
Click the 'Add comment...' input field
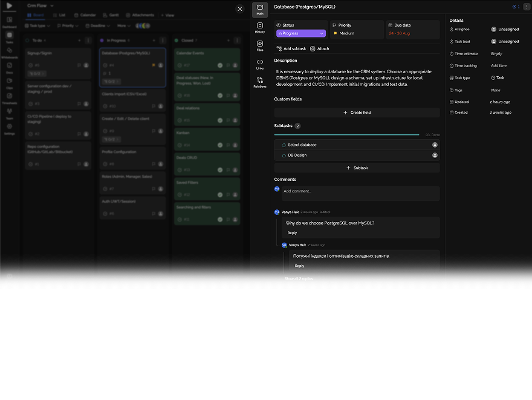[x=360, y=191]
